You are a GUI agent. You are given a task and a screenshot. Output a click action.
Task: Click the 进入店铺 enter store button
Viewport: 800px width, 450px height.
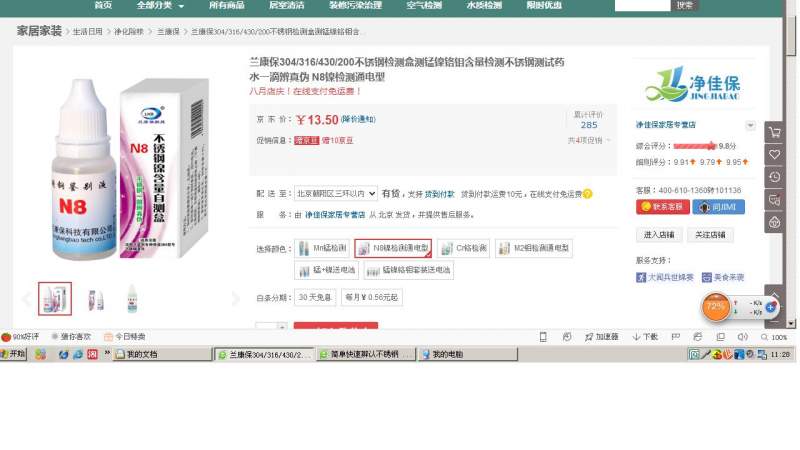(659, 235)
